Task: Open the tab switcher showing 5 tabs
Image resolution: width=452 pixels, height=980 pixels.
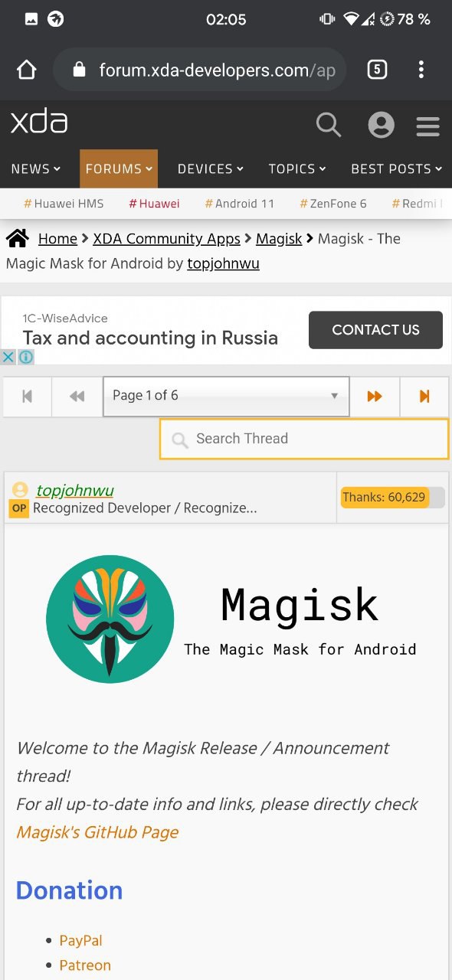Action: (x=377, y=70)
